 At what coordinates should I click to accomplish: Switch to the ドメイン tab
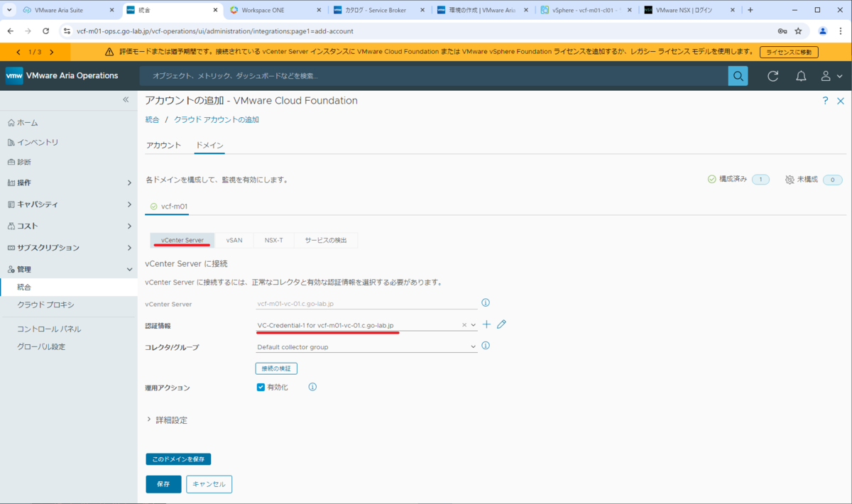click(209, 146)
